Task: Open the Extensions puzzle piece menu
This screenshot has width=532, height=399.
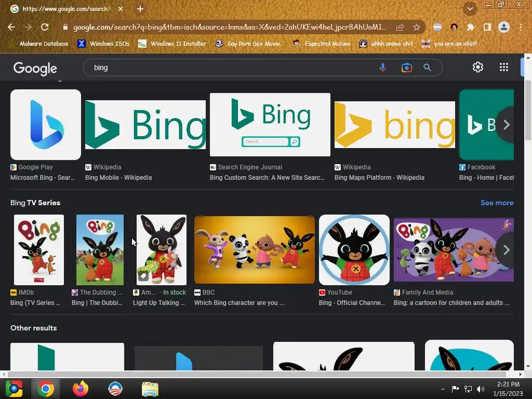Action: [x=470, y=27]
